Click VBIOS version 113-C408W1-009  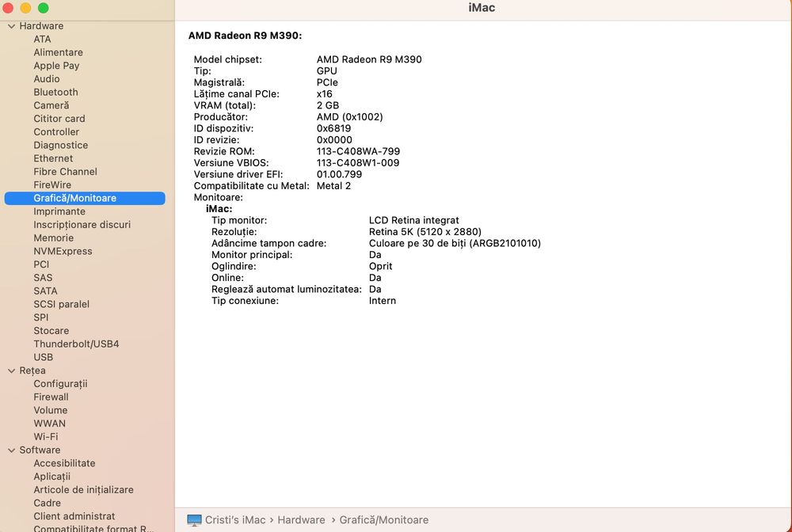358,162
